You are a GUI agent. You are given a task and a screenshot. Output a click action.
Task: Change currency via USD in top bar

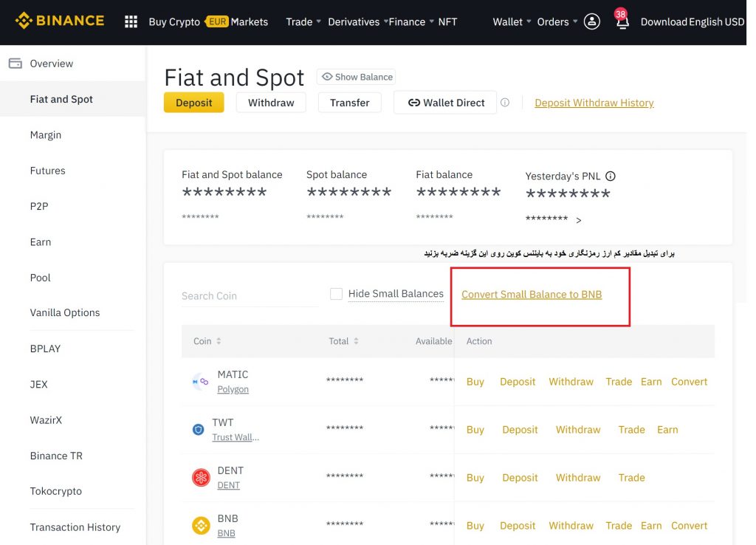[735, 21]
